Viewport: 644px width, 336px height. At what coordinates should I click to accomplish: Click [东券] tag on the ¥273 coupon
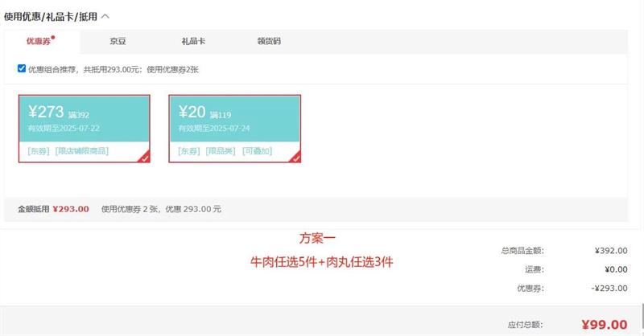[x=38, y=151]
